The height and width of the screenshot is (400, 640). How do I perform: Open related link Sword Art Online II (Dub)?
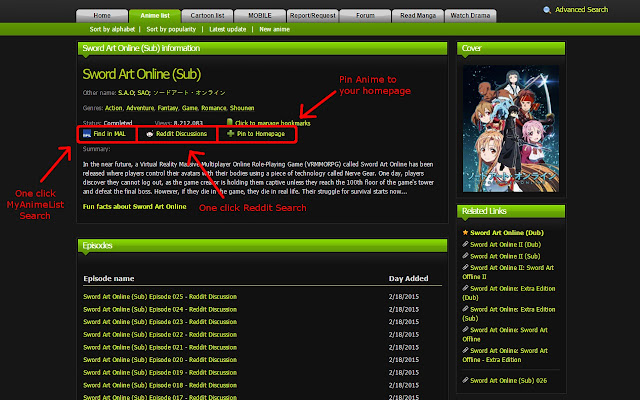pyautogui.click(x=505, y=244)
